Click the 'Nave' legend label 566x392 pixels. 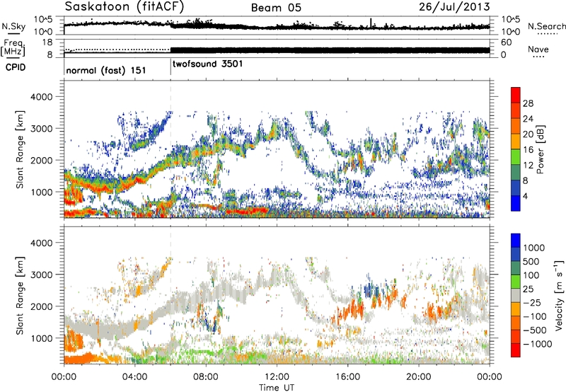click(x=538, y=49)
